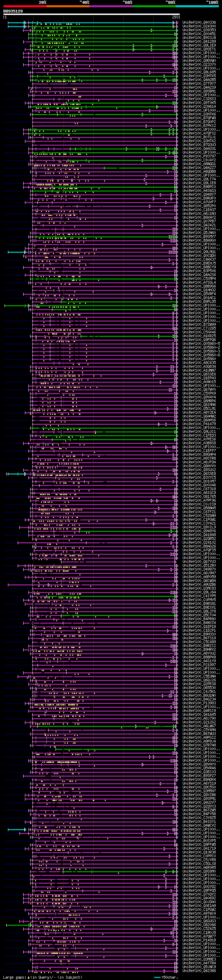This screenshot has width=222, height=980.
Task: Open hit UniRef100_Q39353
Action: pos(199,30)
